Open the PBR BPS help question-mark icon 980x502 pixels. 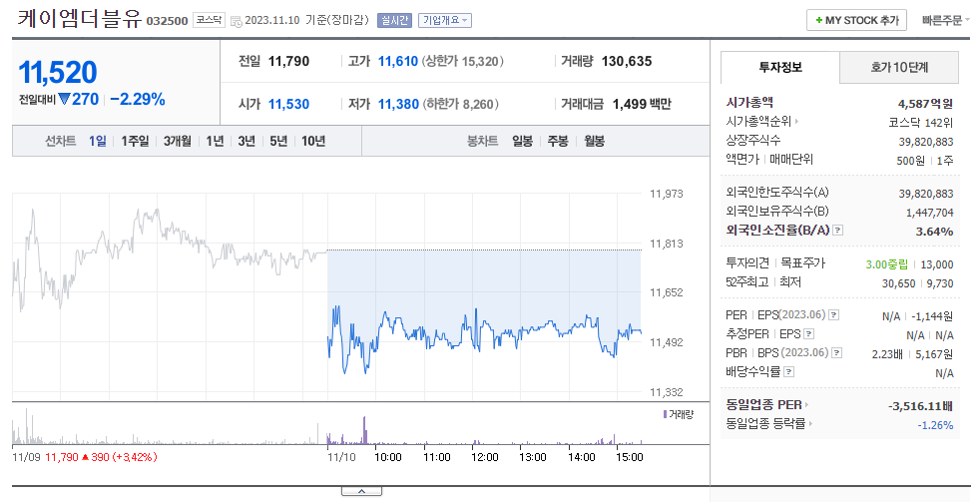click(837, 353)
